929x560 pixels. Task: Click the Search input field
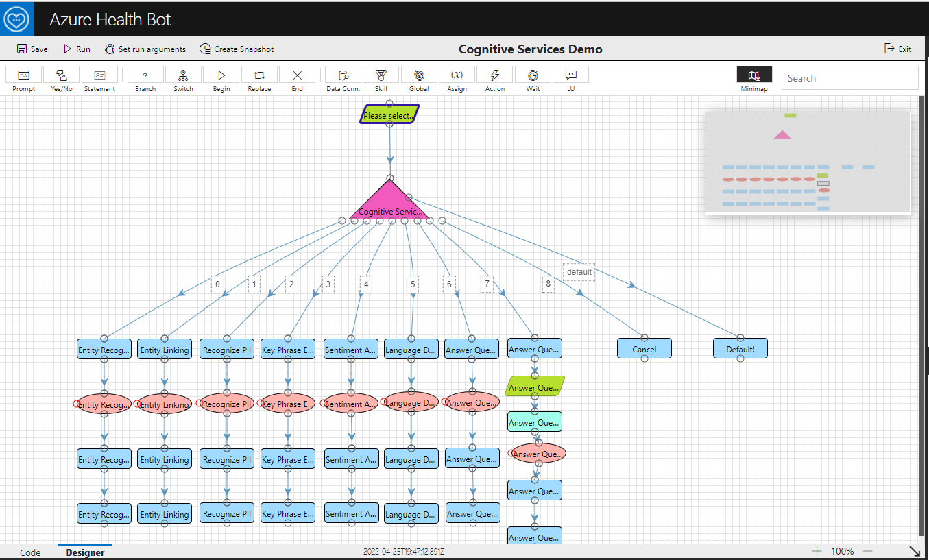pyautogui.click(x=849, y=78)
